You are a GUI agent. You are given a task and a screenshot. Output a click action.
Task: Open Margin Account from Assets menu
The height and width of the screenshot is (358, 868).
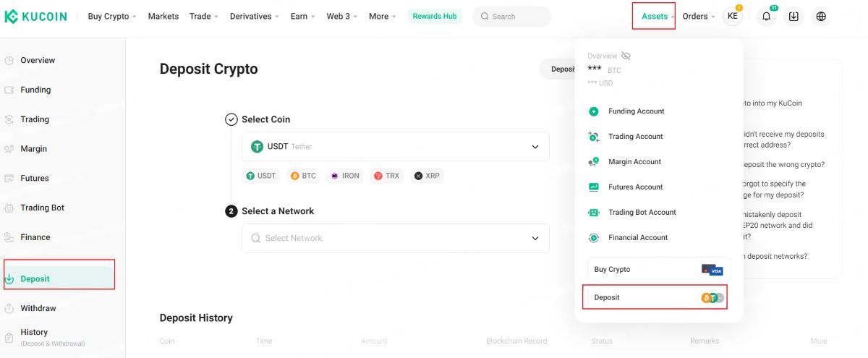click(x=635, y=162)
